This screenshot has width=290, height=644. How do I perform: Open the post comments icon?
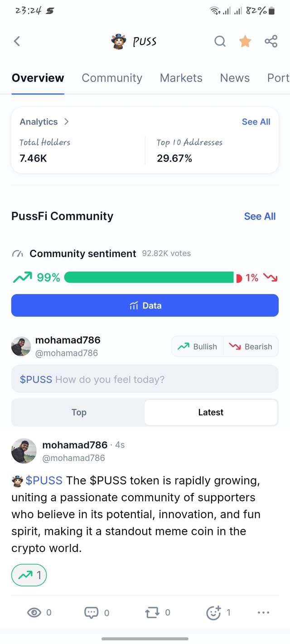coord(91,613)
